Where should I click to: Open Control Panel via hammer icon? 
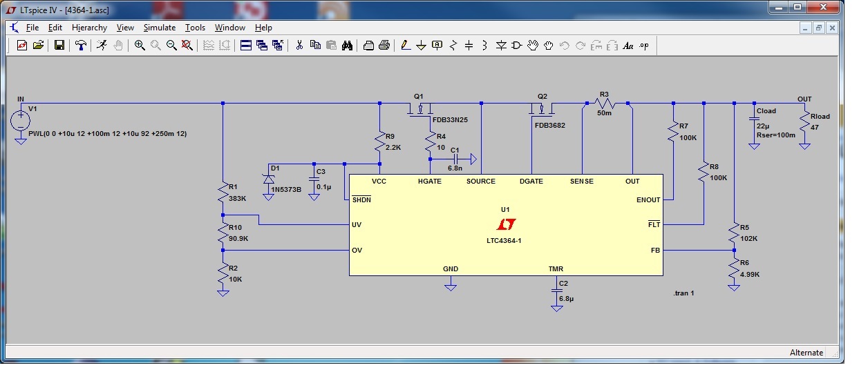(x=81, y=46)
